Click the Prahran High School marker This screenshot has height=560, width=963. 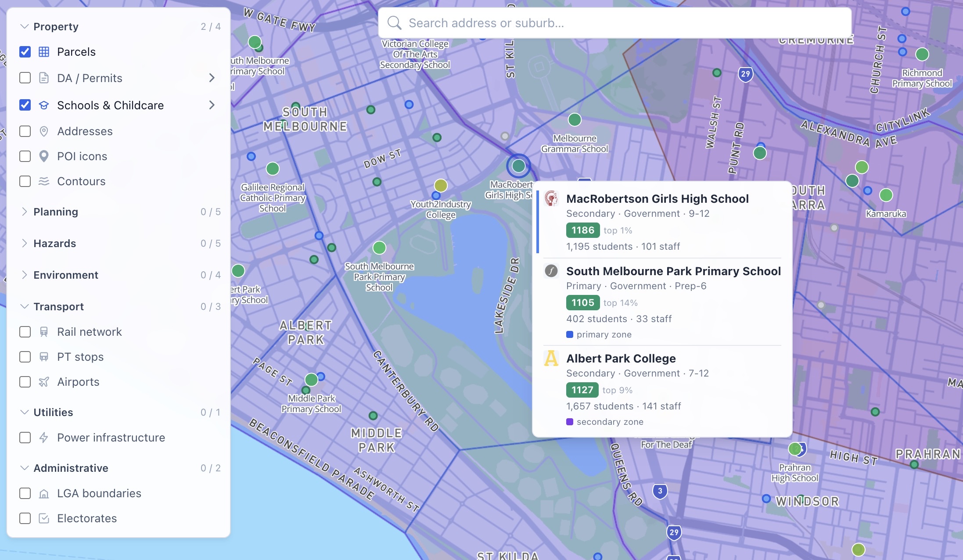pyautogui.click(x=795, y=449)
